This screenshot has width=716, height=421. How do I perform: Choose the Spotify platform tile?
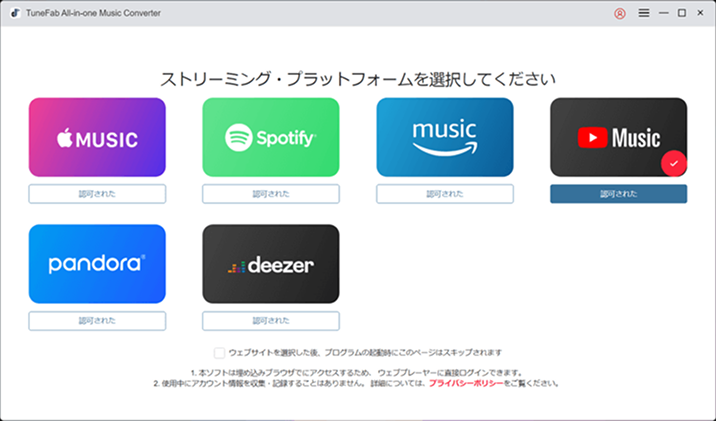(x=271, y=137)
